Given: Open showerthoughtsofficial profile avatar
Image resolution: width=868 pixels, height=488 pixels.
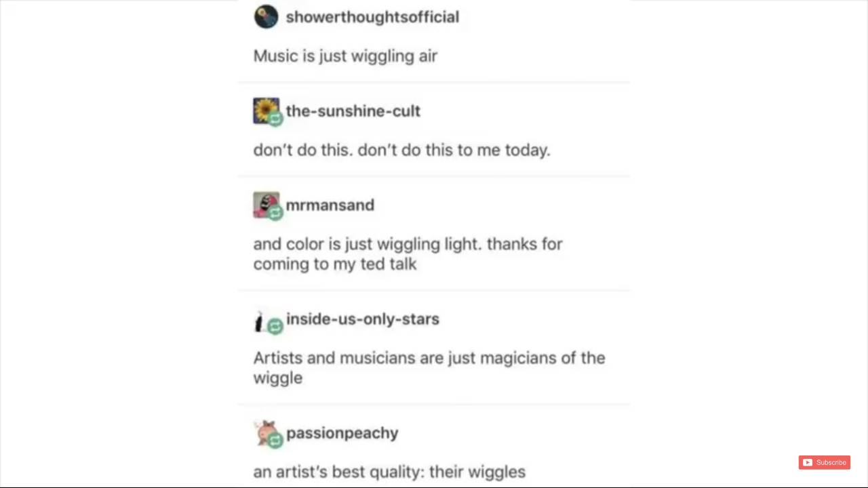Looking at the screenshot, I should [x=266, y=17].
